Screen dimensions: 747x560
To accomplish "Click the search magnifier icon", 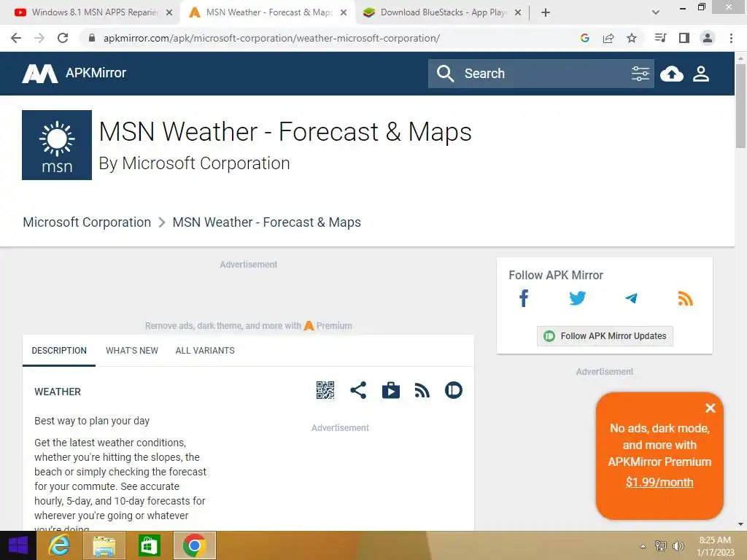I will 446,74.
